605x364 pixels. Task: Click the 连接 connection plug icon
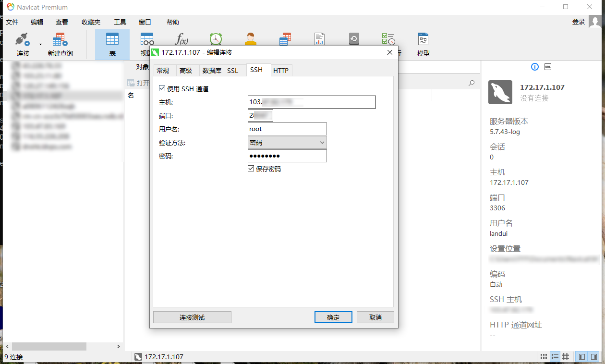point(23,39)
